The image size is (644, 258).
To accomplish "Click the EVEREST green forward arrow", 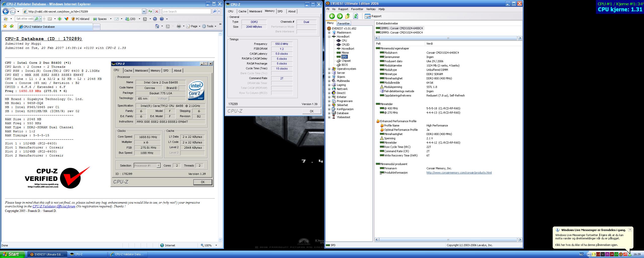I will tap(340, 16).
